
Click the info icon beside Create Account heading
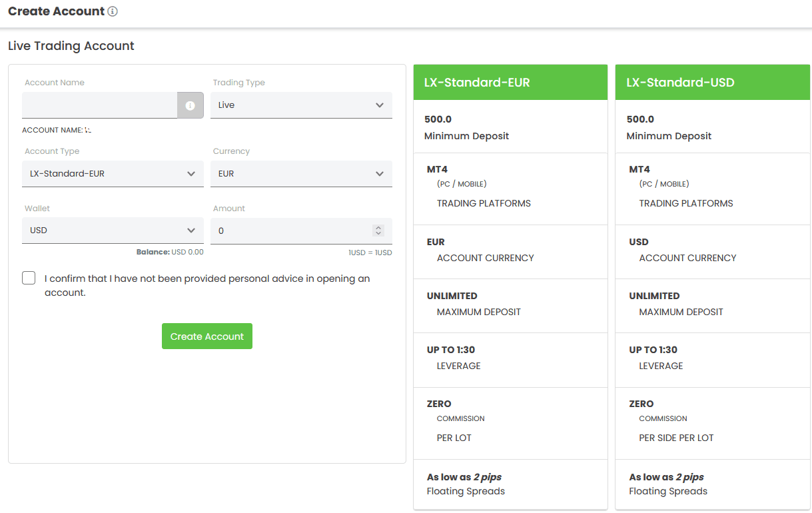click(113, 11)
